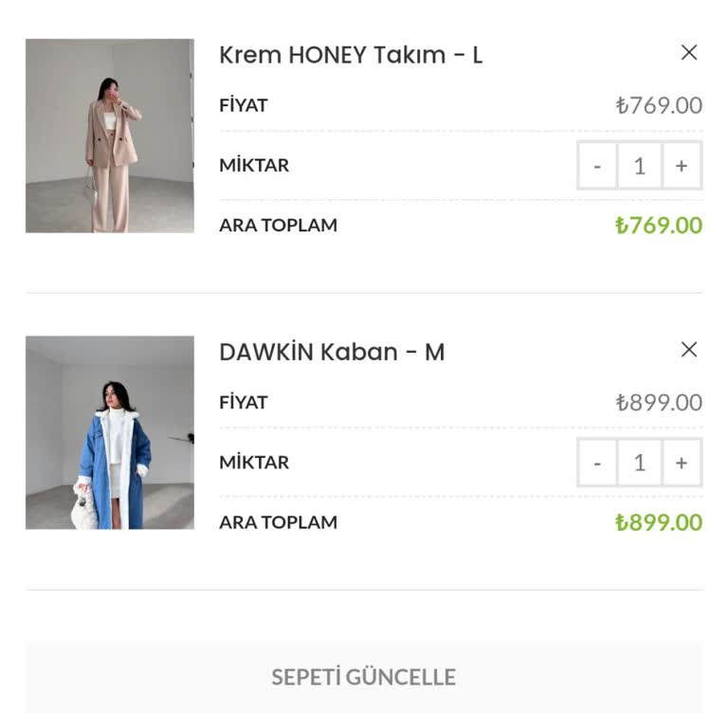This screenshot has height=728, width=728.
Task: Decrease quantity of Krem HONEY Takım
Action: coord(597,166)
